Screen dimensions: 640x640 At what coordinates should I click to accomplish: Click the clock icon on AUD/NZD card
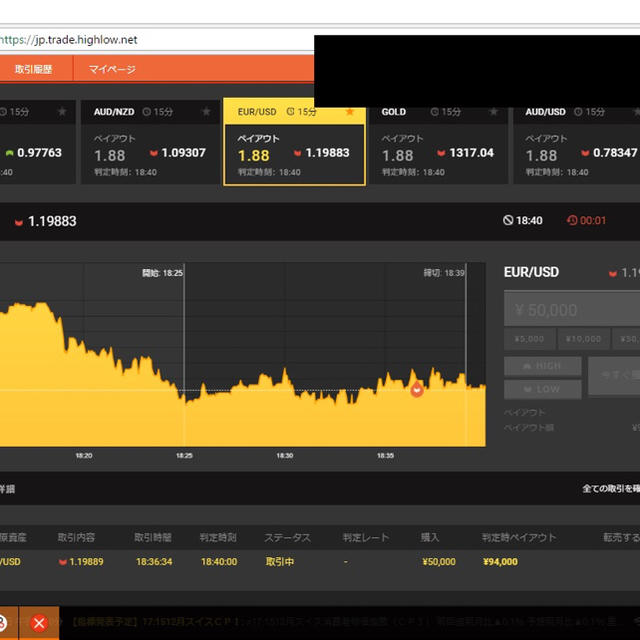tap(147, 112)
